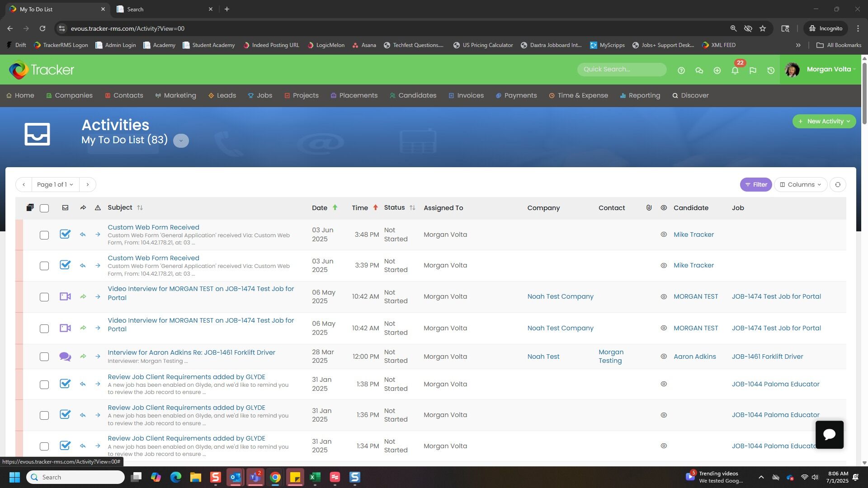The width and height of the screenshot is (868, 488).
Task: Click the refresh list icon beside Columns
Action: point(838,185)
